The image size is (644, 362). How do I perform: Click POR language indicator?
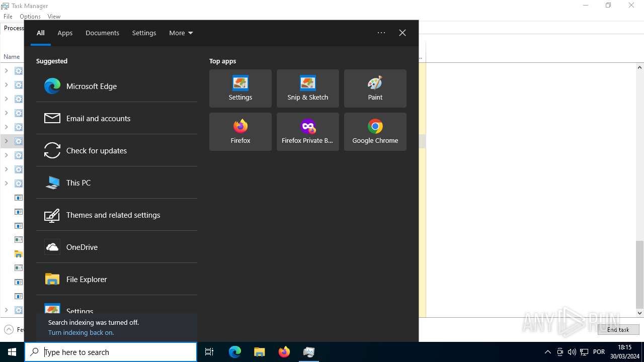(599, 352)
